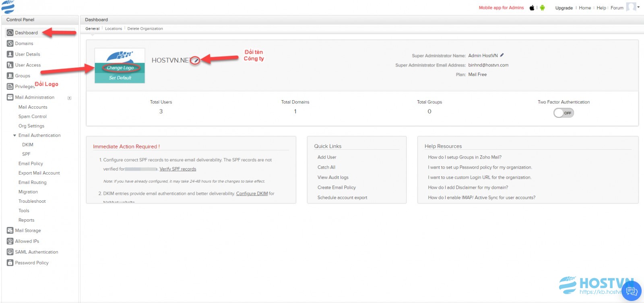Toggle Two Factor Authentication switch
644x303 pixels.
click(563, 113)
